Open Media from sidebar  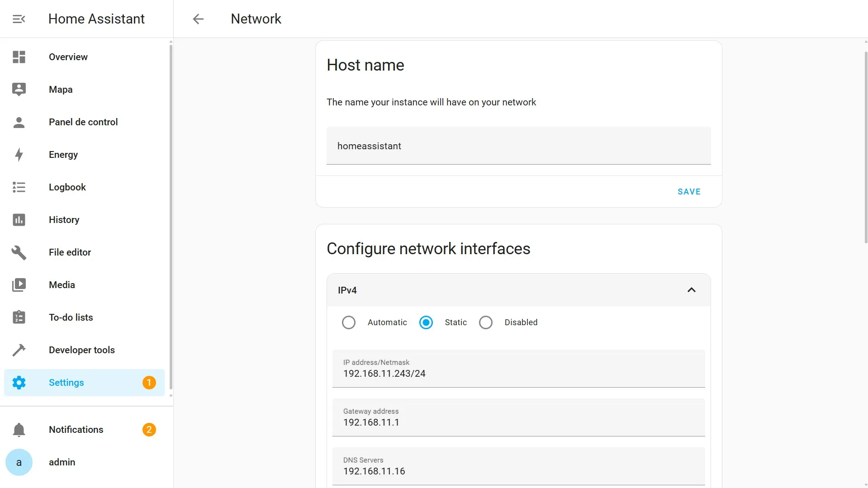point(84,285)
